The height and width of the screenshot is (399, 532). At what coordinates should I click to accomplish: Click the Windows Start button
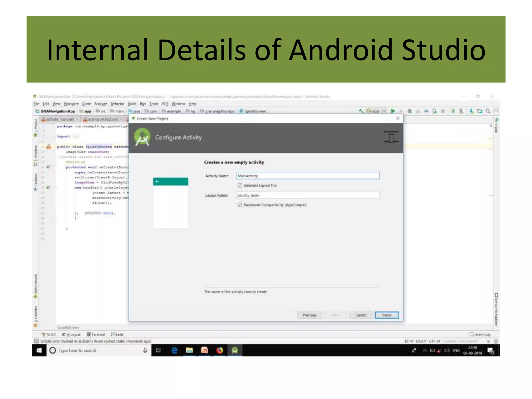[x=39, y=350]
